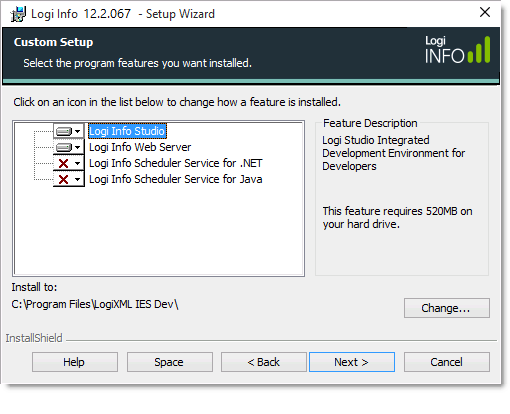The width and height of the screenshot is (510, 414).
Task: Click the Logi INFO logo
Action: [457, 50]
